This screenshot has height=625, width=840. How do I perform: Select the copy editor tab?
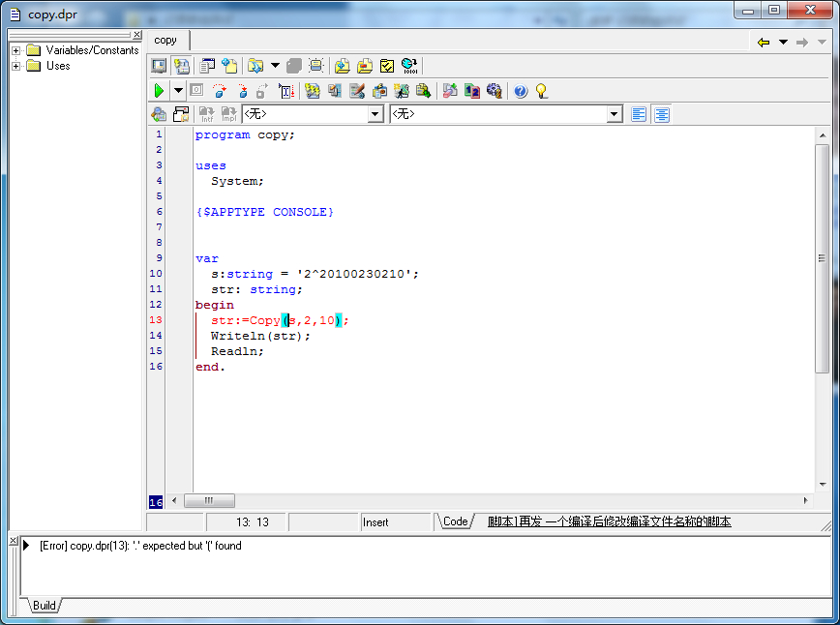[166, 41]
